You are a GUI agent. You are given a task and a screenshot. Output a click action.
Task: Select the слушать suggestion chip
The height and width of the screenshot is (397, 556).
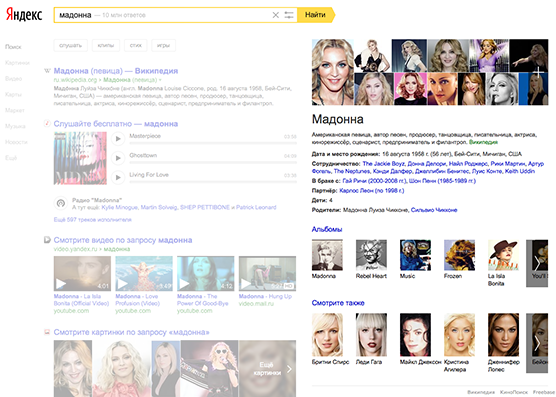coord(71,45)
